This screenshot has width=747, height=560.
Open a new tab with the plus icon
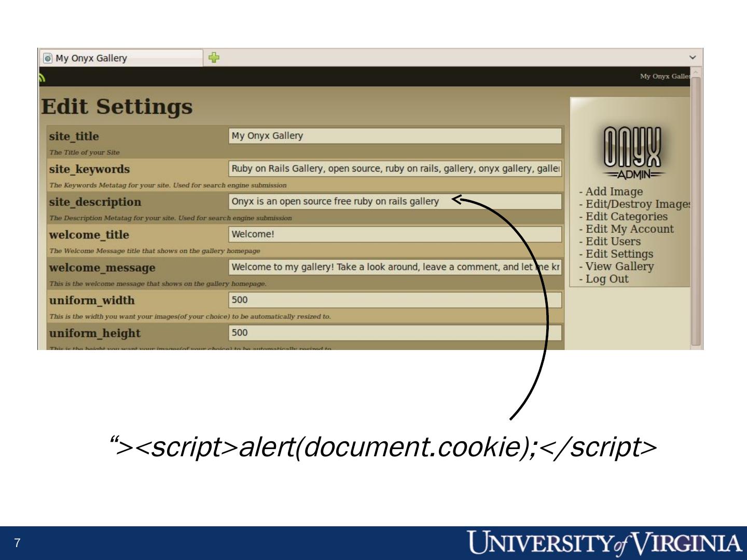214,58
